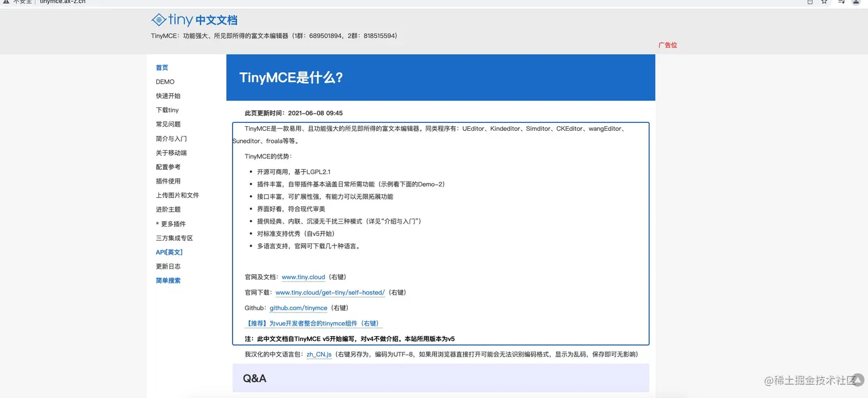The image size is (868, 398).
Task: Select 插件使用 sidebar item
Action: pyautogui.click(x=168, y=181)
